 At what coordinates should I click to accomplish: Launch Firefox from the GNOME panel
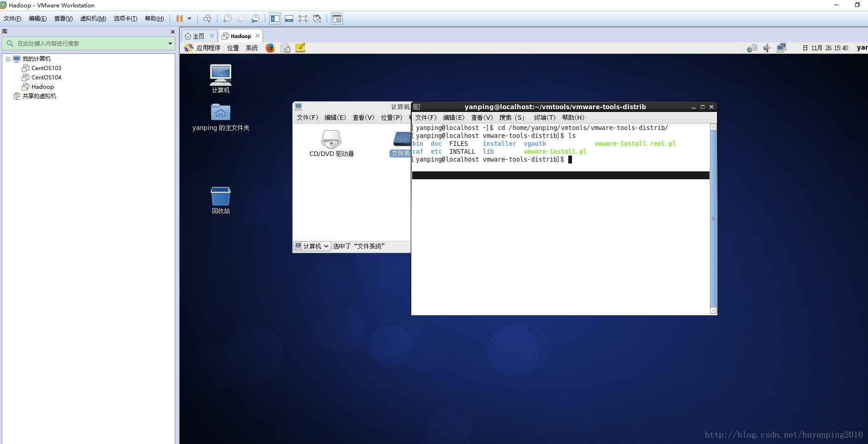coord(270,48)
